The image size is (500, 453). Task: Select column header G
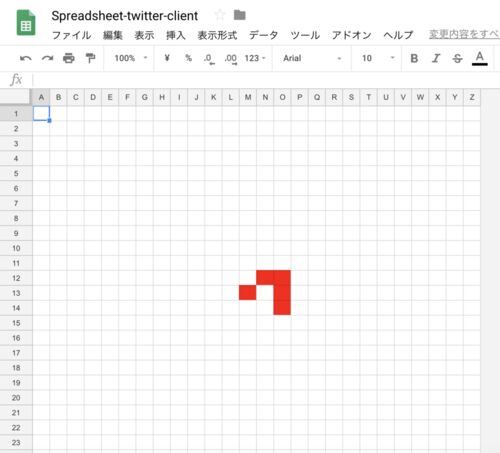144,97
